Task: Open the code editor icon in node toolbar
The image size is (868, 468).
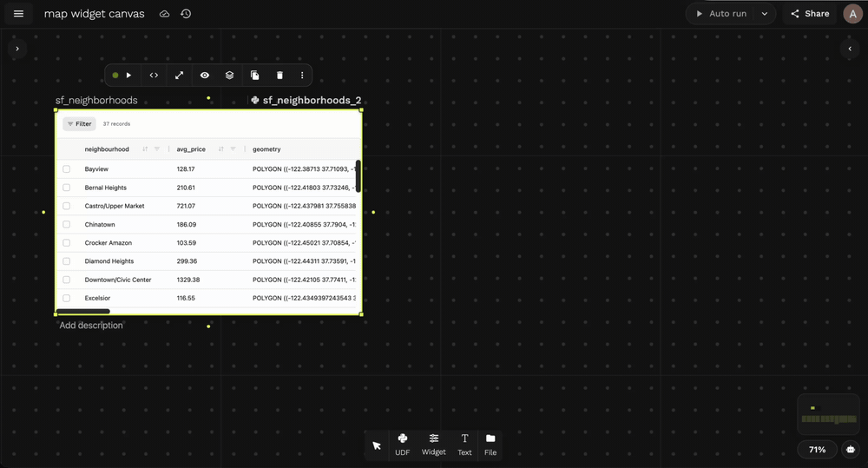Action: (154, 76)
